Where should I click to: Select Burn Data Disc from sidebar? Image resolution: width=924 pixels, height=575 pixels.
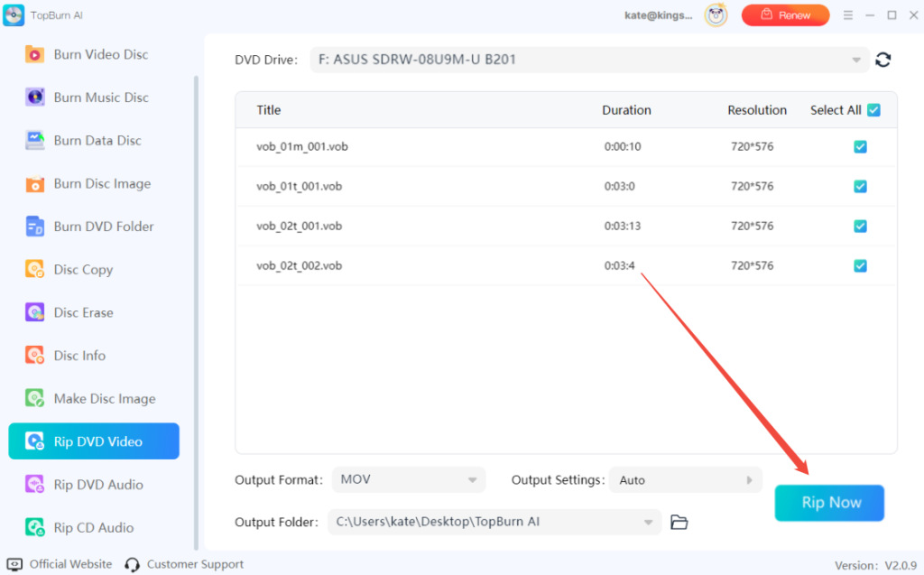coord(97,141)
